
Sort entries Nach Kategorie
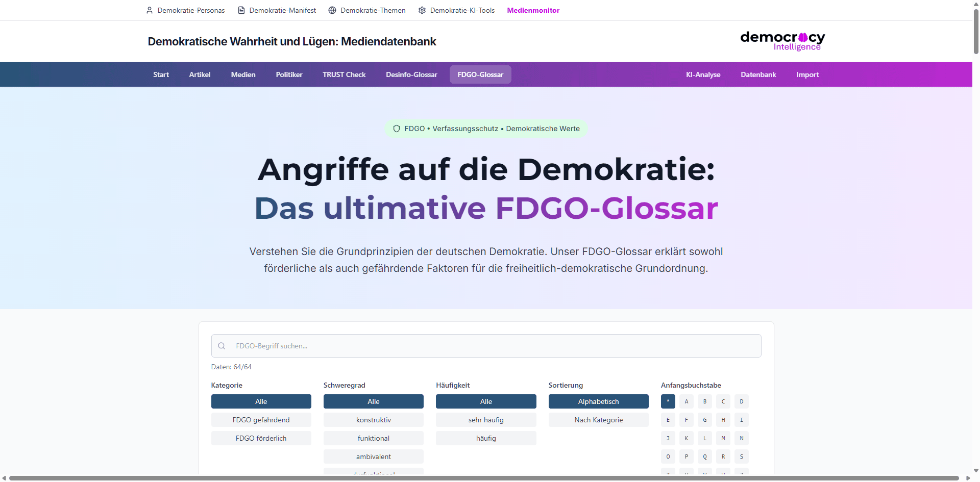[x=598, y=420]
